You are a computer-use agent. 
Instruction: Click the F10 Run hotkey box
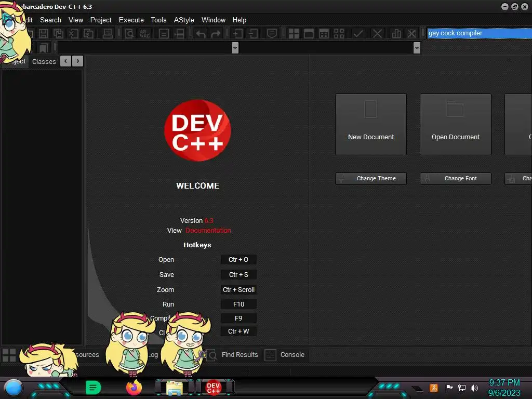238,304
